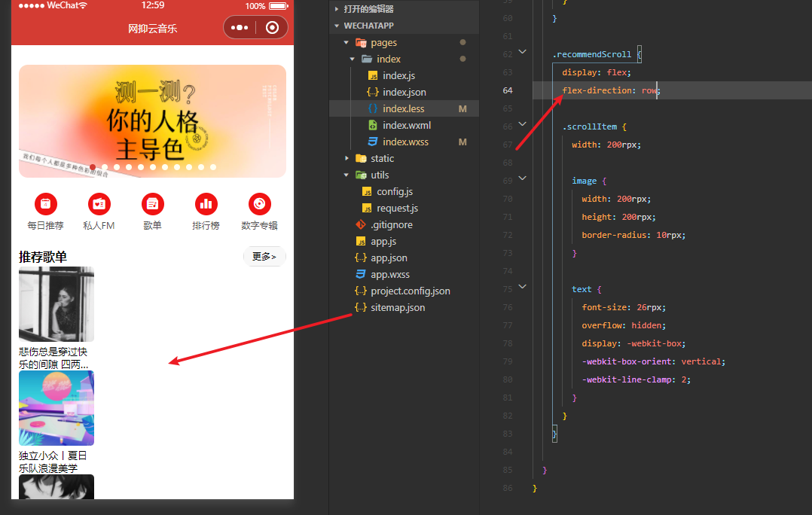Image resolution: width=812 pixels, height=515 pixels.
Task: Click the static folder icon
Action: click(x=361, y=158)
